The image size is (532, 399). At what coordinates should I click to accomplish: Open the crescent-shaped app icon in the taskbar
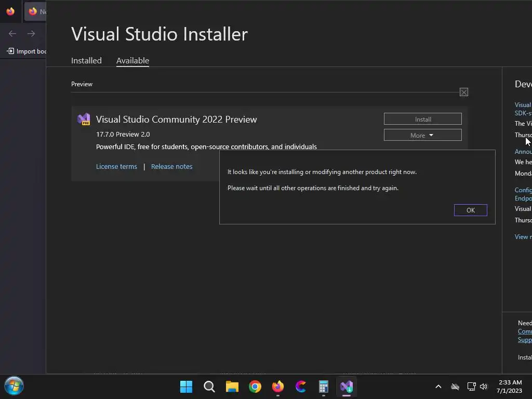(301, 387)
